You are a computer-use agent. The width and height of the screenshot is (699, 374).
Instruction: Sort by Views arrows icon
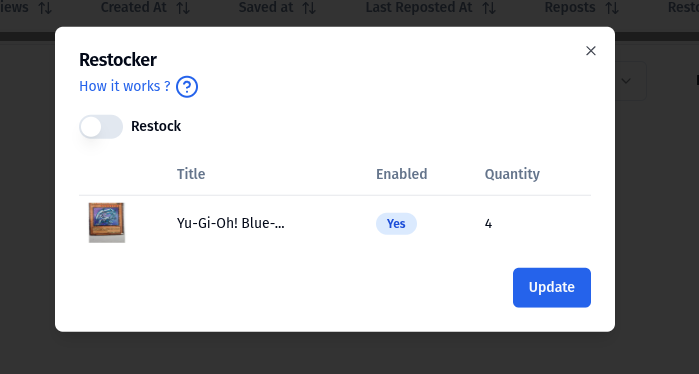[45, 8]
